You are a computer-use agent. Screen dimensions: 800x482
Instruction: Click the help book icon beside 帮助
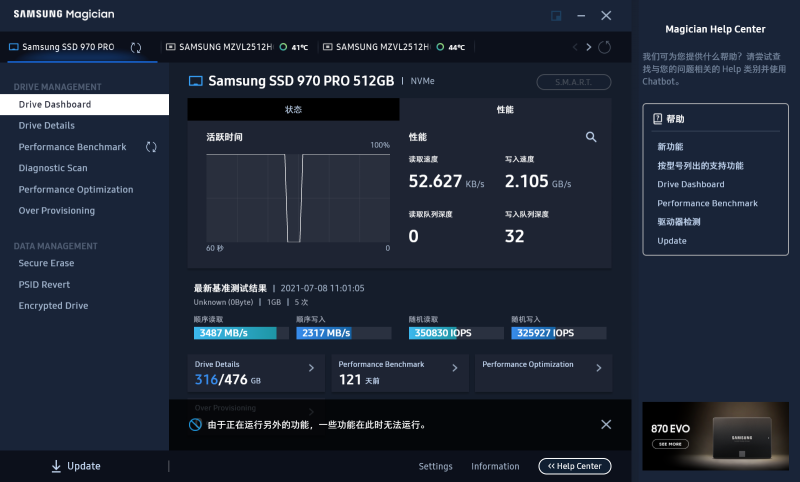click(658, 119)
